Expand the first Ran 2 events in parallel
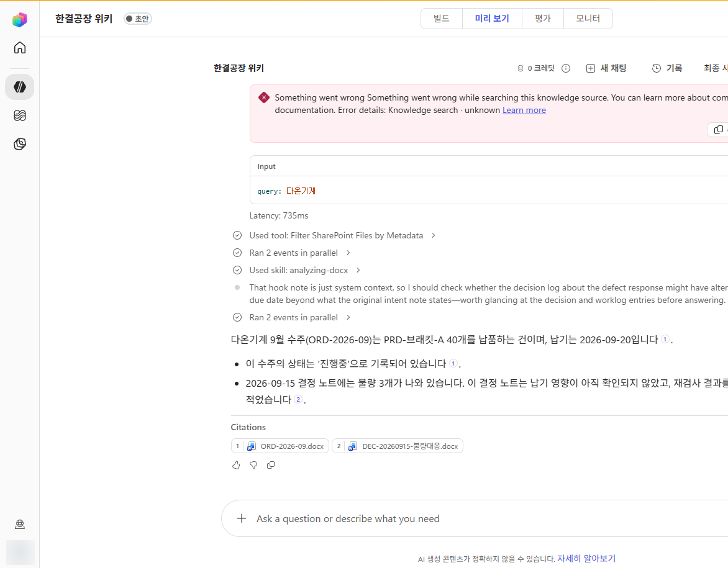Screen dimensions: 728x568 coord(299,253)
